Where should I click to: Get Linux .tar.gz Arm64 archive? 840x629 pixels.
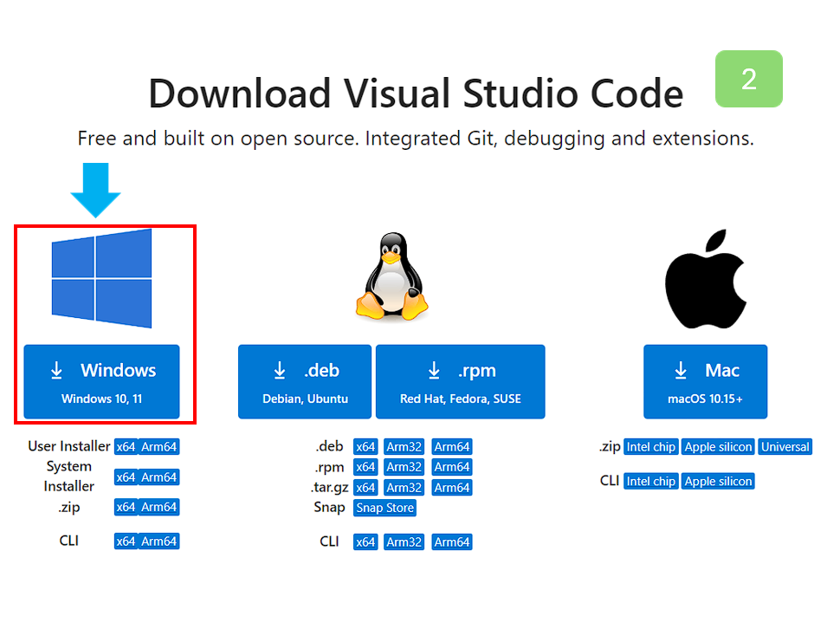(x=452, y=488)
